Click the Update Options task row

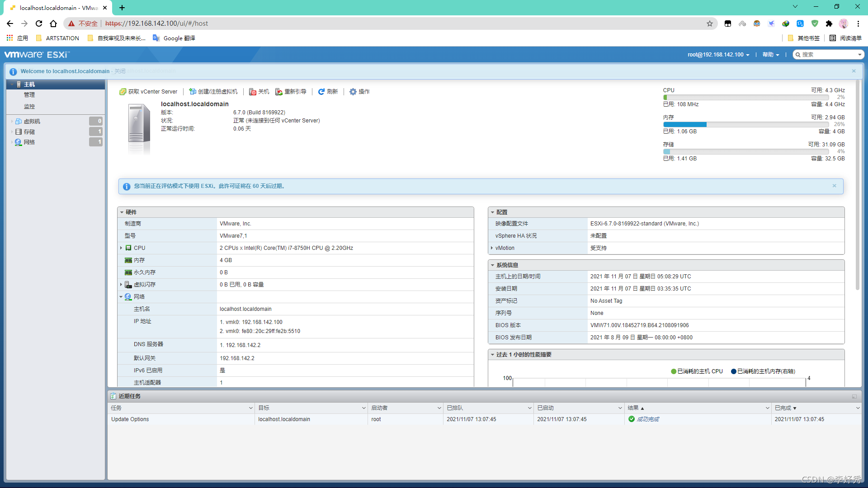(484, 419)
